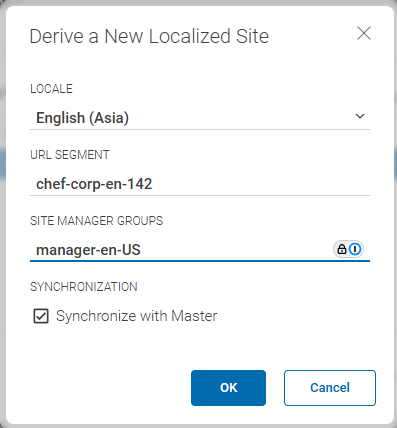Screen dimensions: 397x428
Task: Click the 'LOCALE' field label
Action: click(51, 89)
